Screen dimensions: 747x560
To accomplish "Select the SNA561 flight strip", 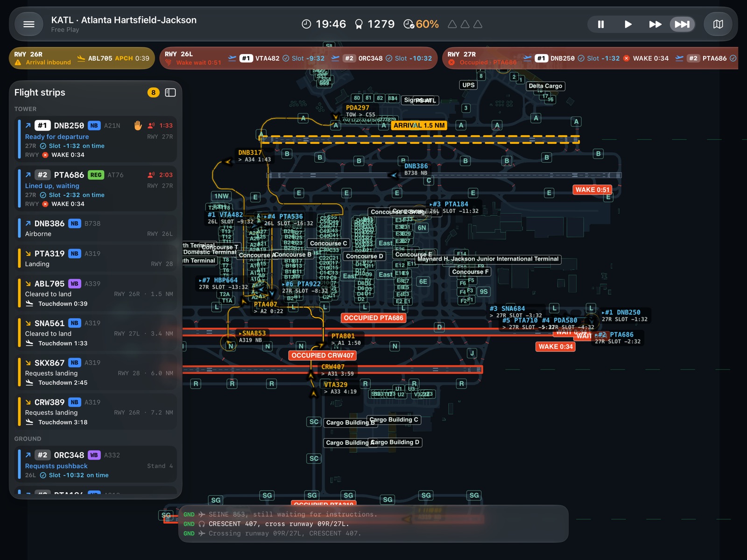I will click(x=96, y=333).
